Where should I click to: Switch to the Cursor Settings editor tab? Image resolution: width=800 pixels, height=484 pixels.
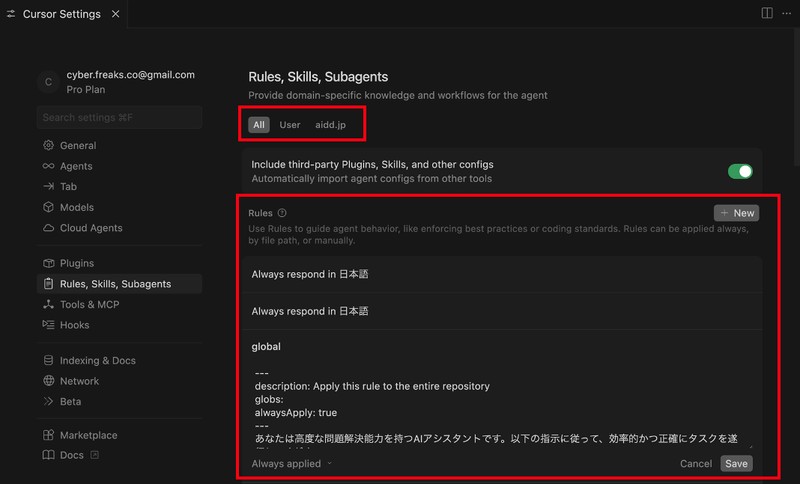pyautogui.click(x=62, y=14)
